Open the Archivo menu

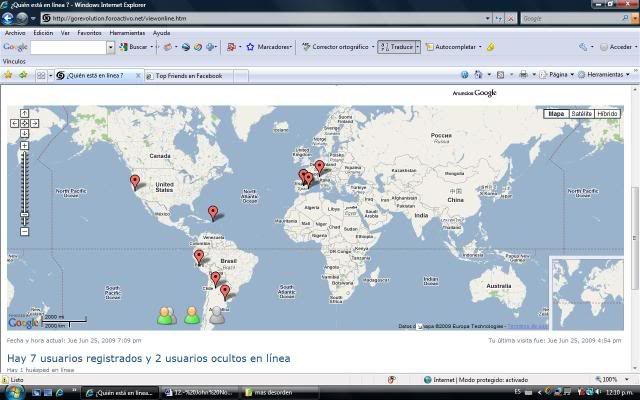point(15,33)
